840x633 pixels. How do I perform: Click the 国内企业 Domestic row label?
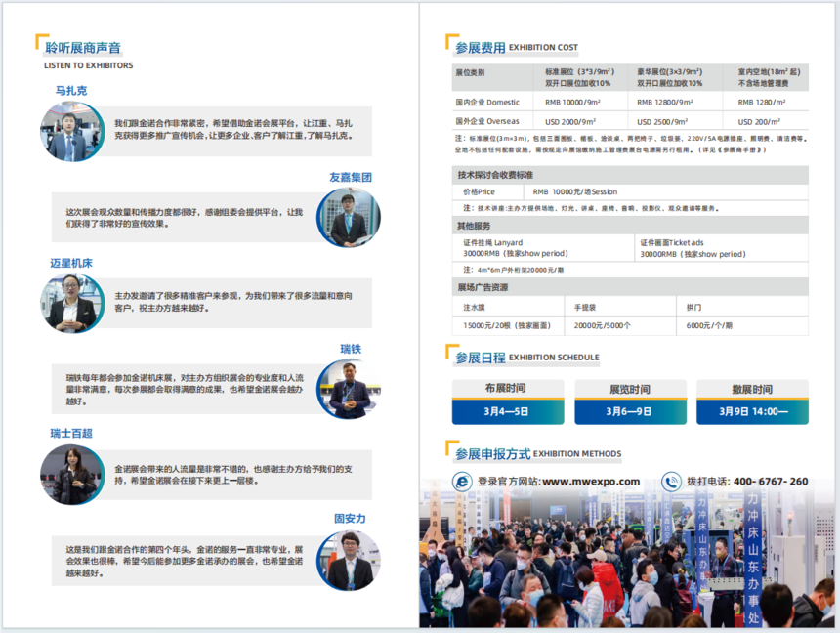[487, 102]
